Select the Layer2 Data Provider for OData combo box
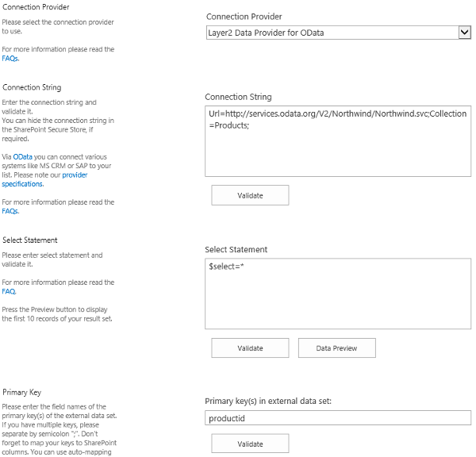 330,33
